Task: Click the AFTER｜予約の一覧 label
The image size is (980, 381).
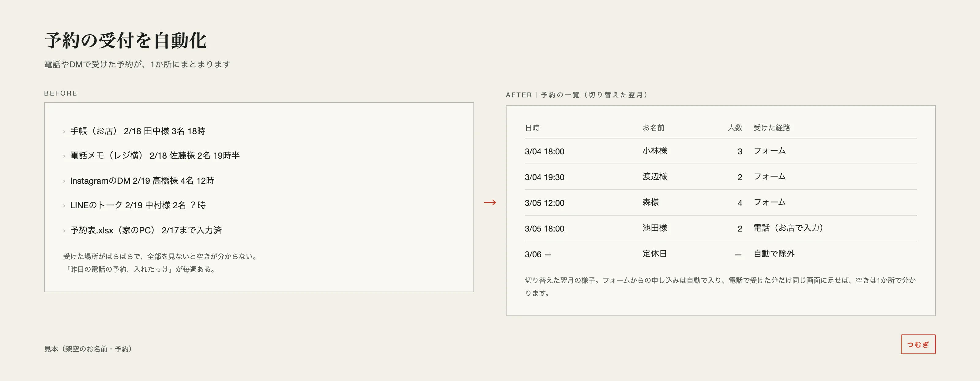Action: 577,95
